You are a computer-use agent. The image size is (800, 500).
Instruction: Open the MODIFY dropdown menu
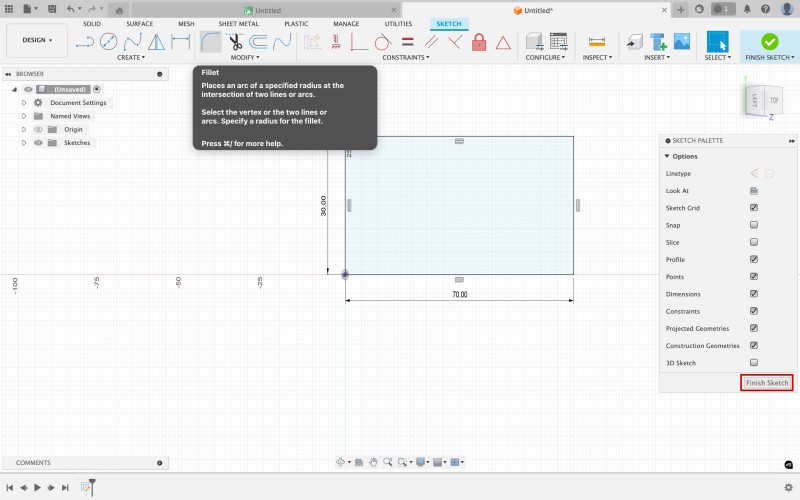pos(245,58)
